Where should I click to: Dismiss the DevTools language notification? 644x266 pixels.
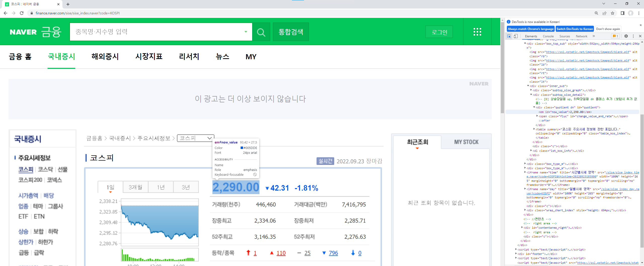coord(641,25)
